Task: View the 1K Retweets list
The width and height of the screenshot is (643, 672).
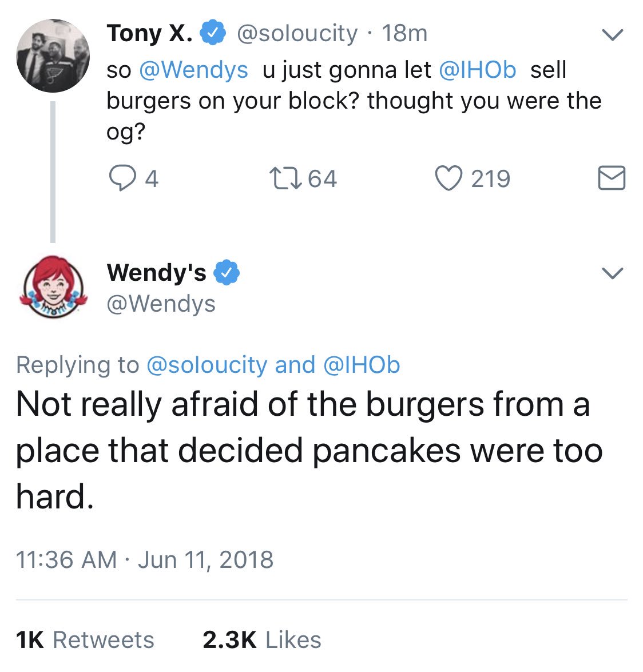Action: [x=85, y=640]
